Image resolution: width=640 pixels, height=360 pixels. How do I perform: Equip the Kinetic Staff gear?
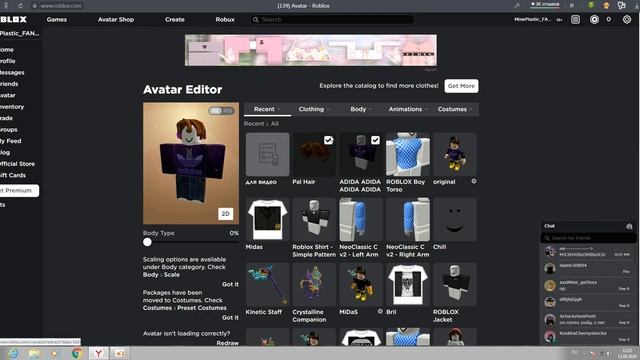click(267, 284)
